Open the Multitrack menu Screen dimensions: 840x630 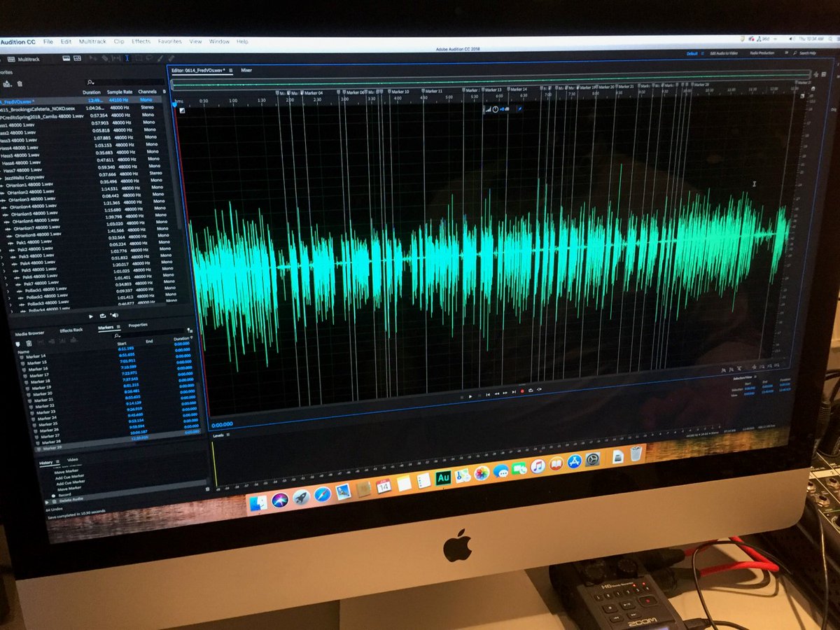(92, 41)
